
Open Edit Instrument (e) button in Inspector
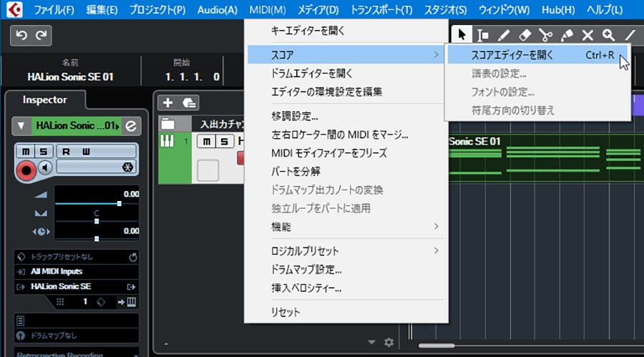point(131,126)
